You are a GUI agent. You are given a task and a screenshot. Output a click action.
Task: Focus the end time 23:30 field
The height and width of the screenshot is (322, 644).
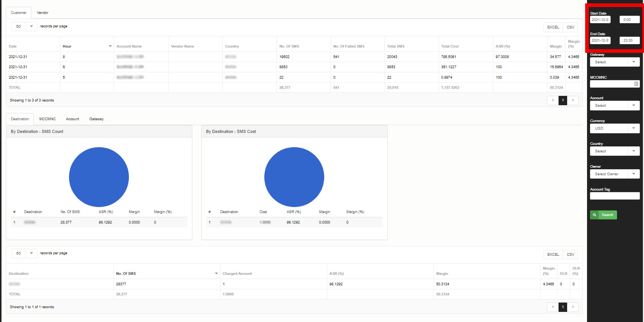point(629,40)
